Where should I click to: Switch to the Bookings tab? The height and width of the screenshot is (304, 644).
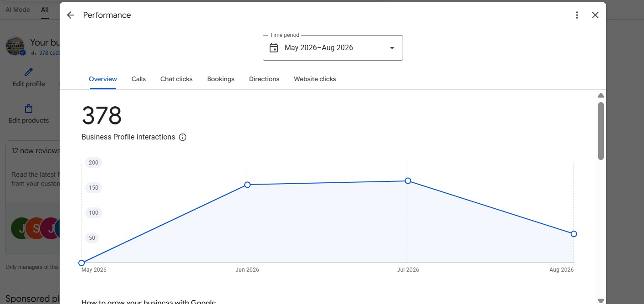(221, 79)
